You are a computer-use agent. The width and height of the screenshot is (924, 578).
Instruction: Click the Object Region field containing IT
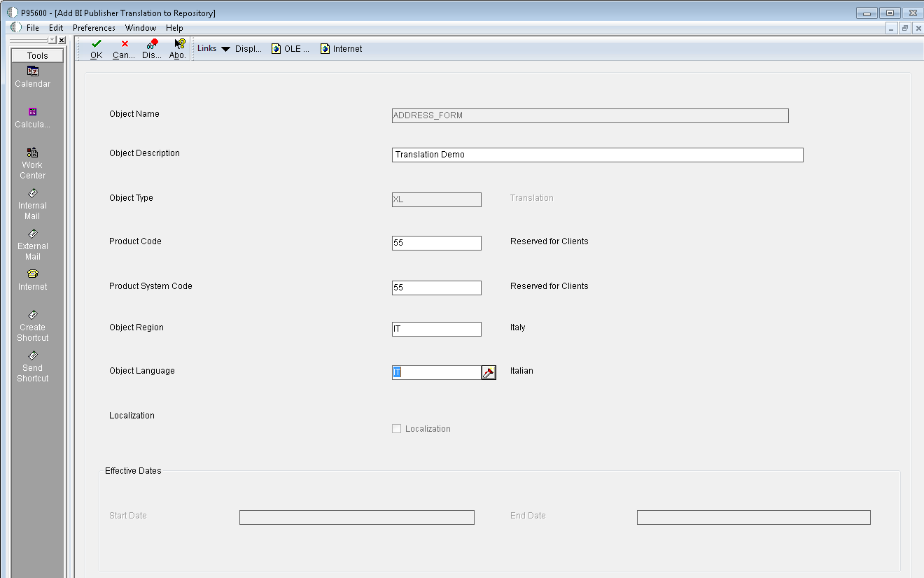[x=437, y=329]
